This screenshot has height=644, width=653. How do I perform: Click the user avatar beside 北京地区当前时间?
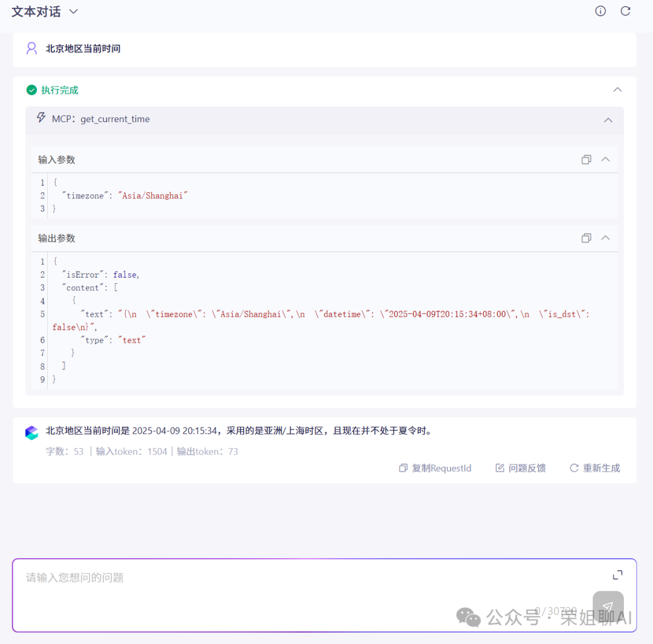pyautogui.click(x=31, y=48)
